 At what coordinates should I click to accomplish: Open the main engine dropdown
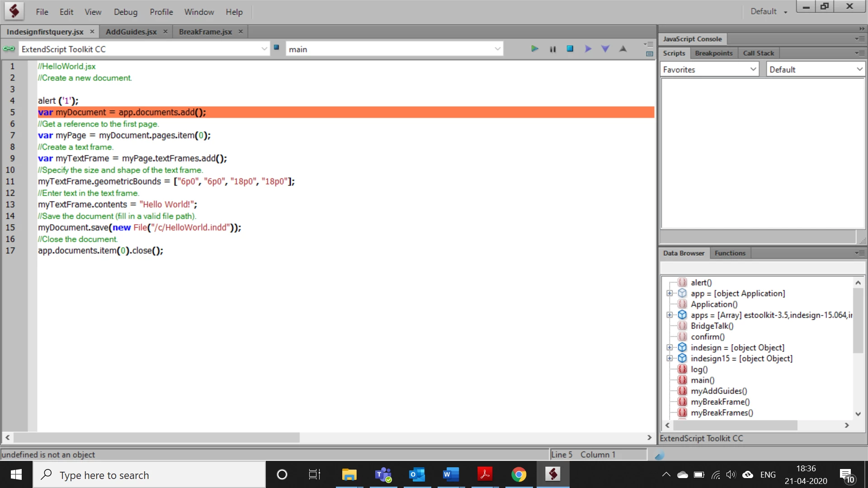click(497, 49)
